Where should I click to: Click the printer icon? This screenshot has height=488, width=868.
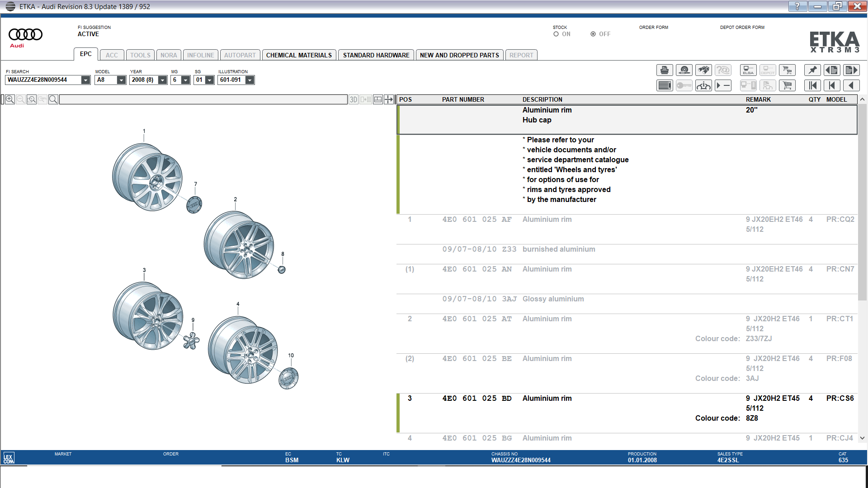click(665, 70)
